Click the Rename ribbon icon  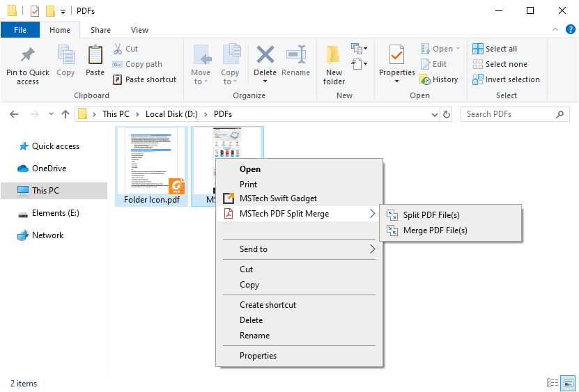[x=296, y=56]
